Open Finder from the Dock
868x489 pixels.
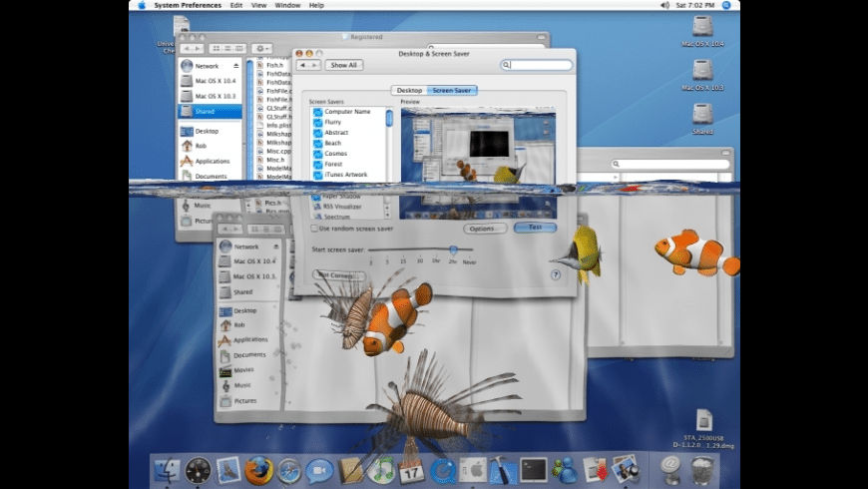(x=167, y=470)
